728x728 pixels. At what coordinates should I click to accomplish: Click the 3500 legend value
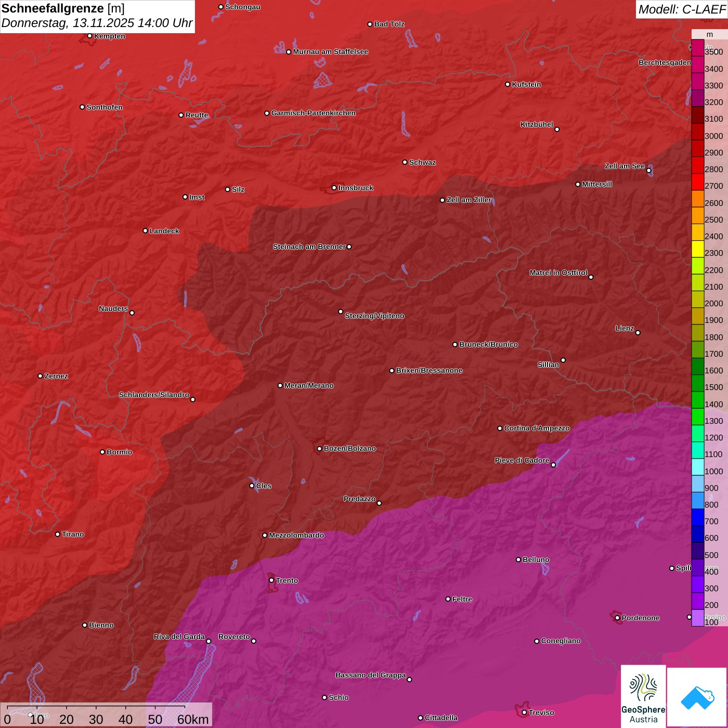click(713, 52)
